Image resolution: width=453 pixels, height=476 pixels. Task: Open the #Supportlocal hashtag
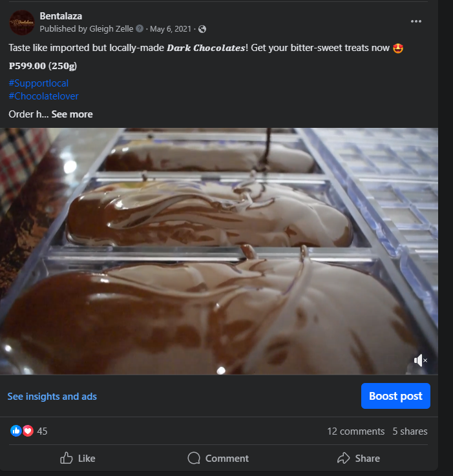pyautogui.click(x=39, y=83)
